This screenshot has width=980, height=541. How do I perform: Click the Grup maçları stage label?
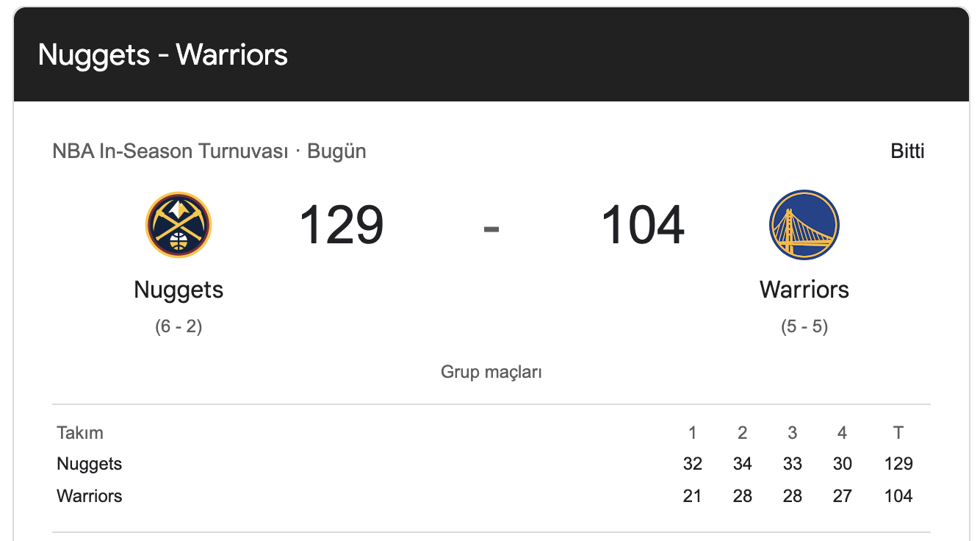[x=491, y=372]
